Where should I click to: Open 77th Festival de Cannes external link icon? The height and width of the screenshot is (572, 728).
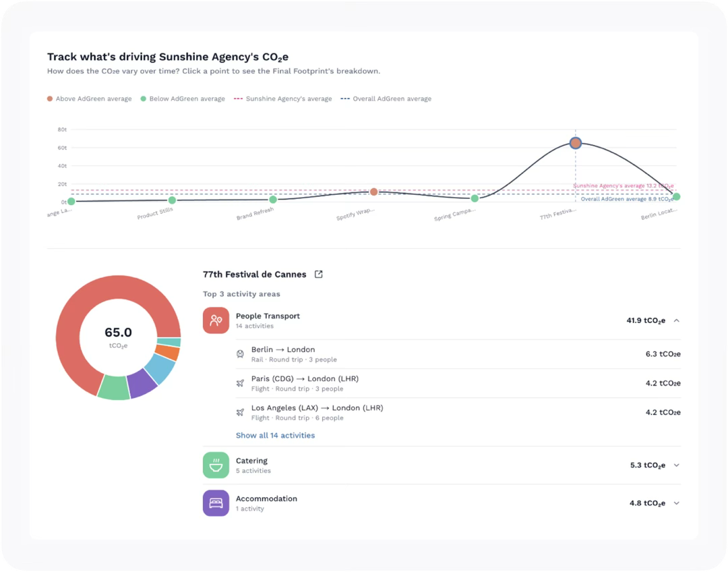pos(318,274)
